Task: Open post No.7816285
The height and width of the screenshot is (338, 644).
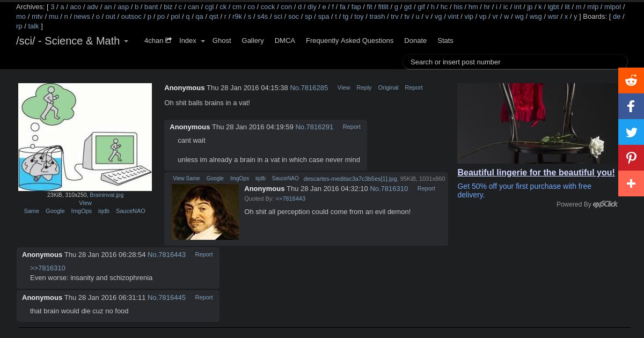Action: pyautogui.click(x=309, y=87)
